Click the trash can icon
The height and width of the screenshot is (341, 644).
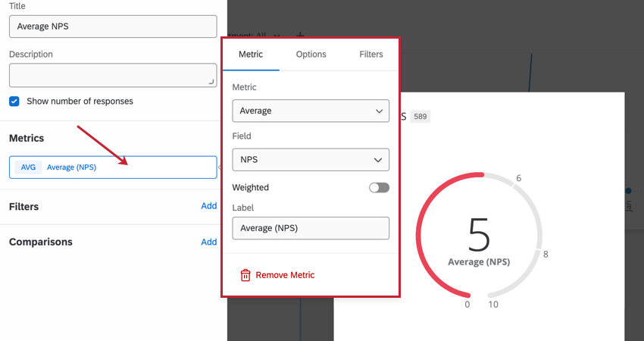245,275
